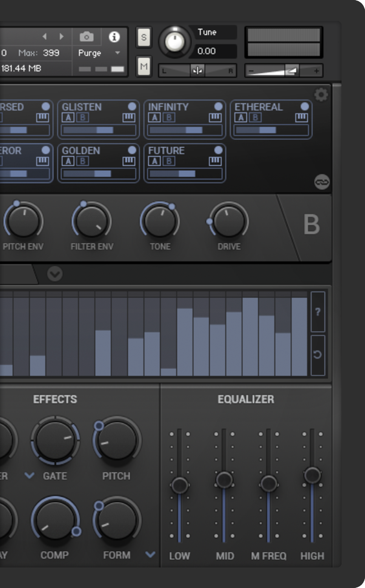
Task: Click the PITCH ENV knob
Action: click(x=23, y=221)
